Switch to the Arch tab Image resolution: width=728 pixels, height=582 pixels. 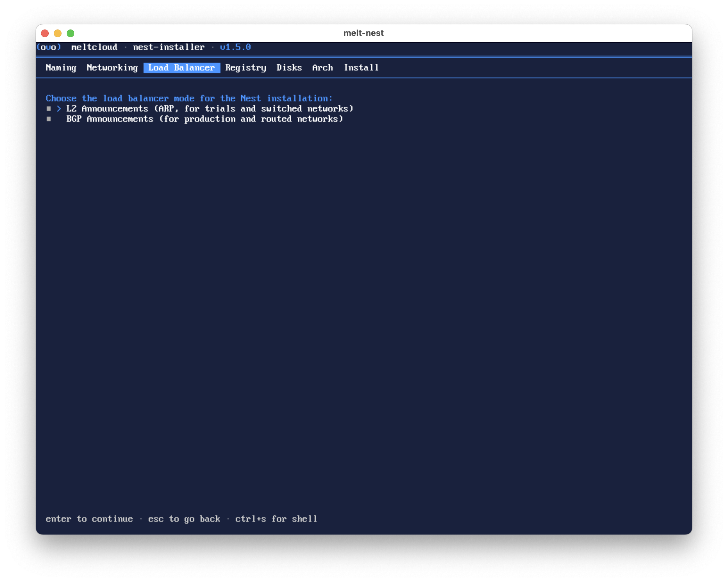pos(322,68)
